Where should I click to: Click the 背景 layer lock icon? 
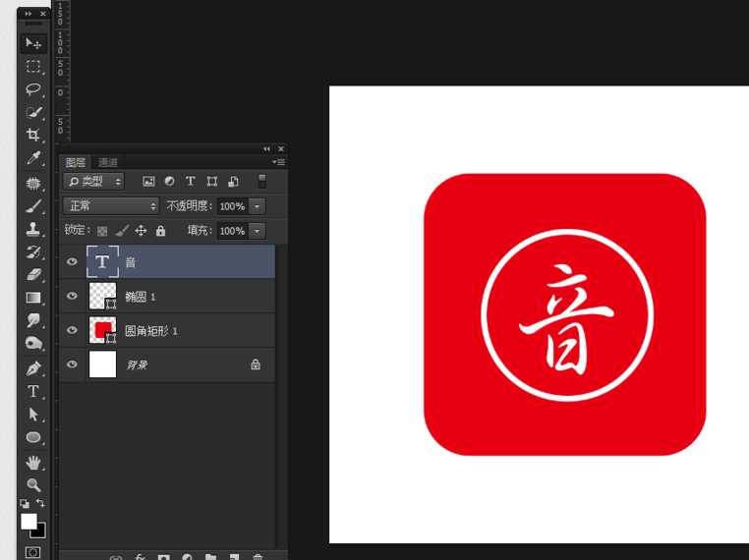256,364
